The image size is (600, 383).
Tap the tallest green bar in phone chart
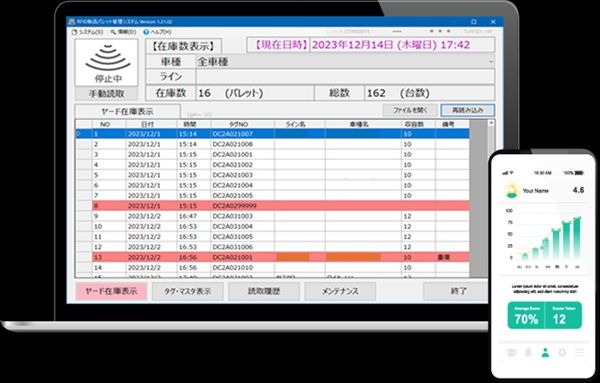[577, 239]
